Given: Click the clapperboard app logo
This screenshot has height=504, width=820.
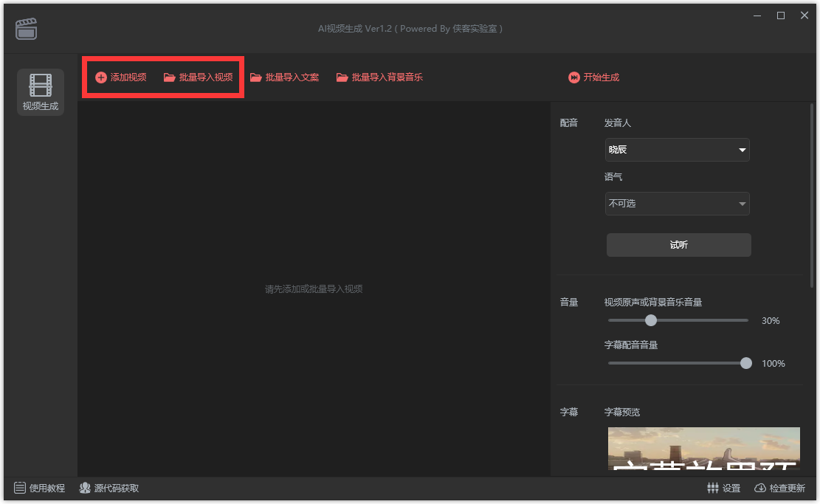Looking at the screenshot, I should (26, 29).
